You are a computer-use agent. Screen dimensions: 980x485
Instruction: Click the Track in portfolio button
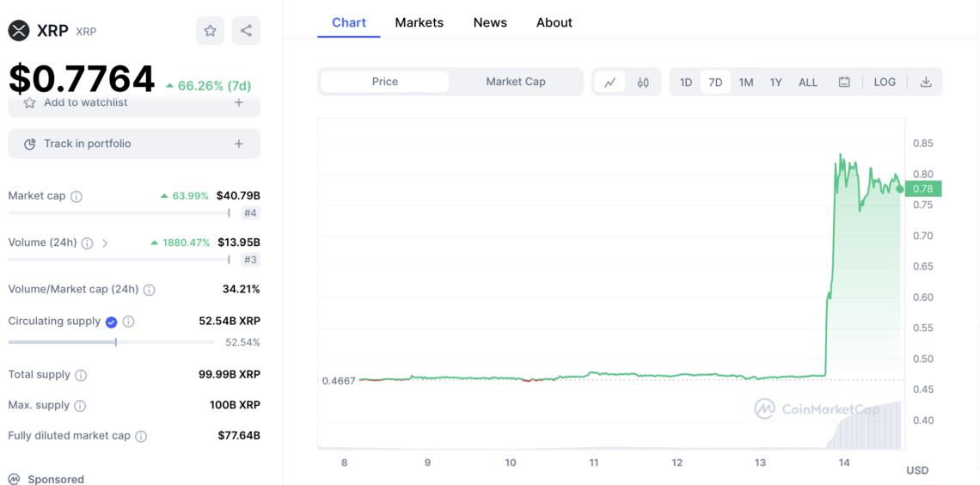pyautogui.click(x=134, y=144)
